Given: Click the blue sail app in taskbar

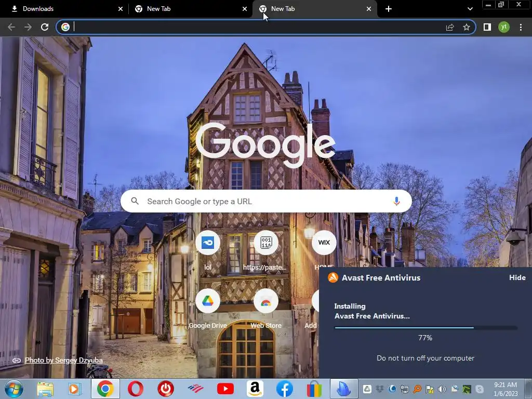Looking at the screenshot, I should (344, 389).
